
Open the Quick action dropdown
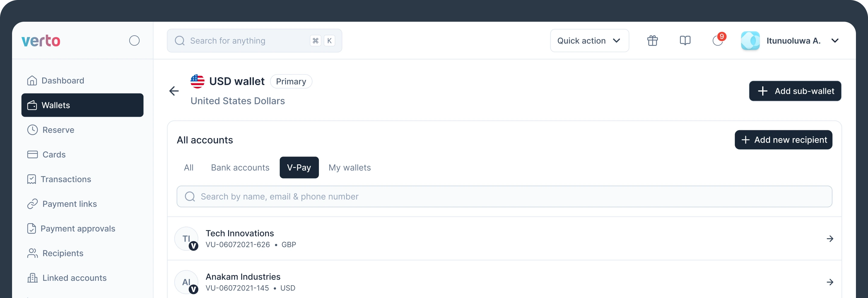(589, 40)
